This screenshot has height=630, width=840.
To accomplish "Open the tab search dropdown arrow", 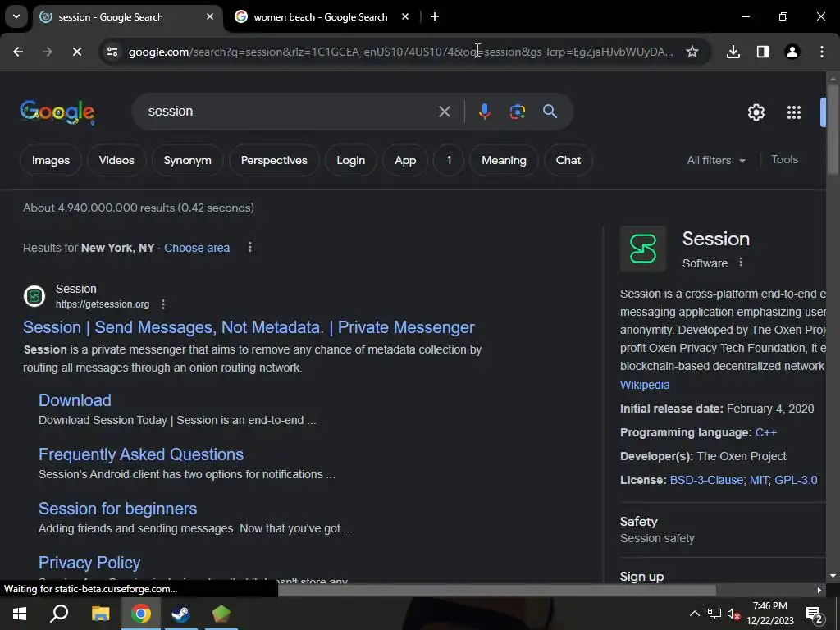I will (x=16, y=16).
